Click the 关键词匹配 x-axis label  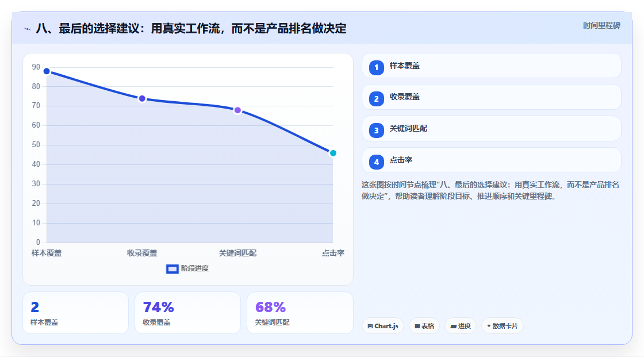pyautogui.click(x=237, y=254)
